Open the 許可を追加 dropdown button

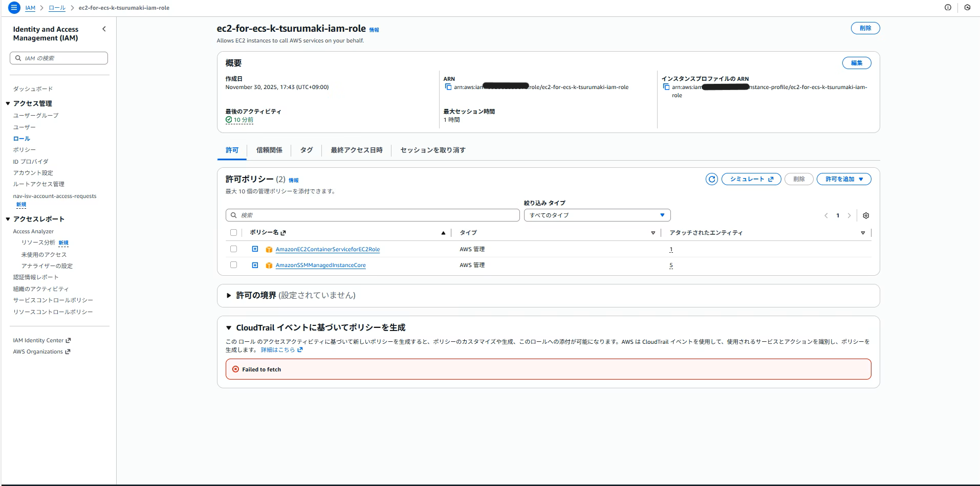click(844, 179)
